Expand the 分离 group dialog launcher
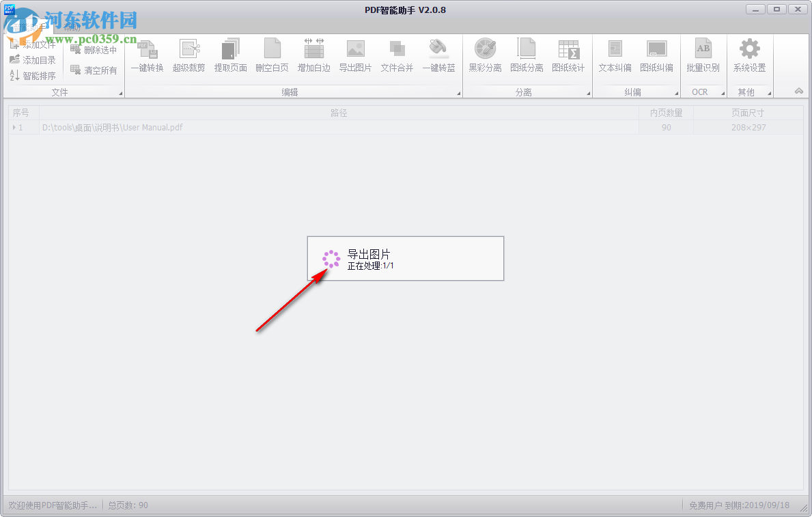This screenshot has width=812, height=517. [x=588, y=94]
